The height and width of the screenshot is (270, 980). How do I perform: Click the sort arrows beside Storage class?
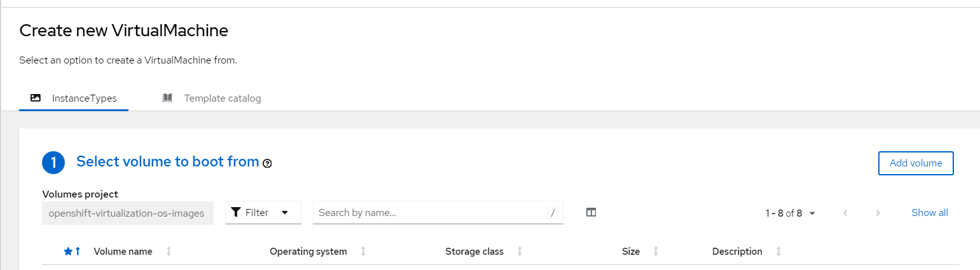(520, 252)
